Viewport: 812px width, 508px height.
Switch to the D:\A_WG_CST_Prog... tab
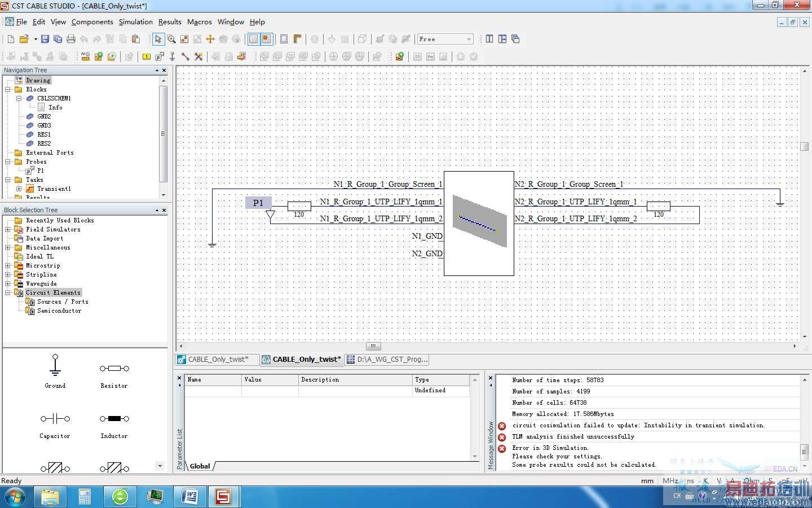(387, 359)
